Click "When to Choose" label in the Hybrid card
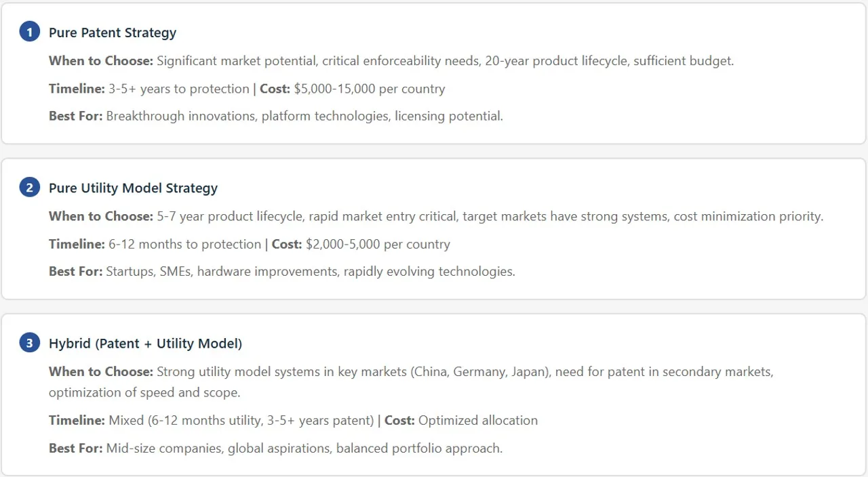Viewport: 868px width, 477px height. click(101, 372)
